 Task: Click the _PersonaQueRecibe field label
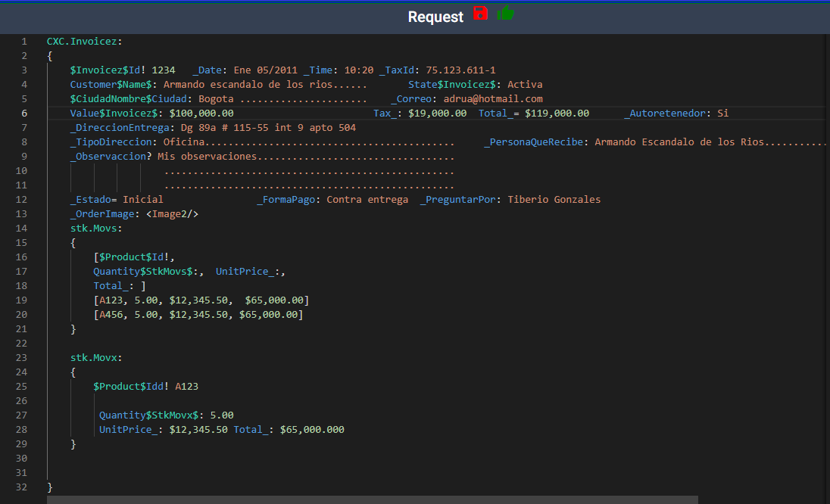[534, 142]
